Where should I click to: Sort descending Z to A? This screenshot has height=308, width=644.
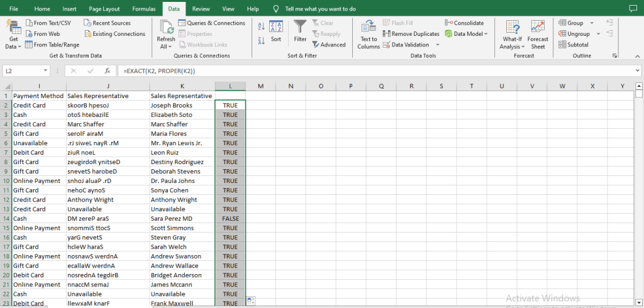pyautogui.click(x=261, y=40)
